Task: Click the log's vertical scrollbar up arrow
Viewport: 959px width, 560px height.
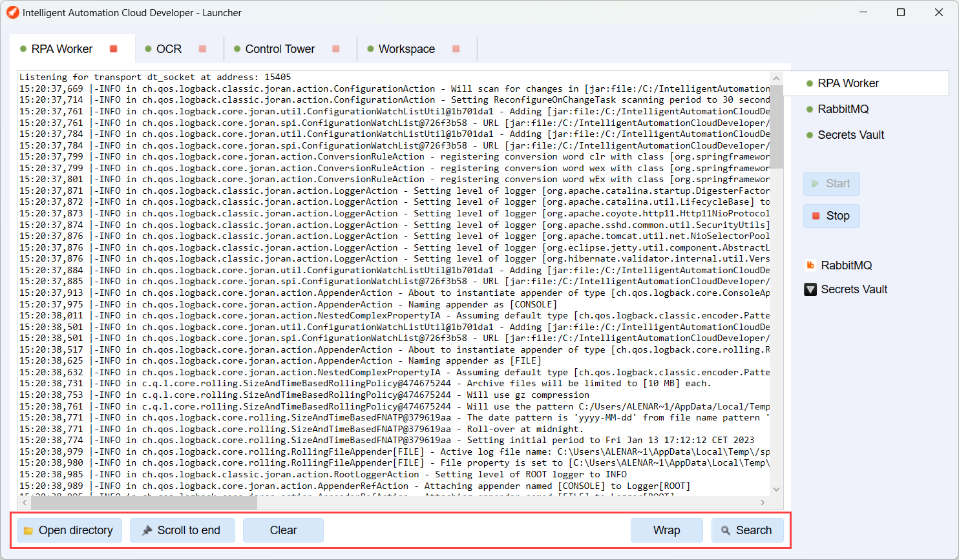Action: pos(777,78)
